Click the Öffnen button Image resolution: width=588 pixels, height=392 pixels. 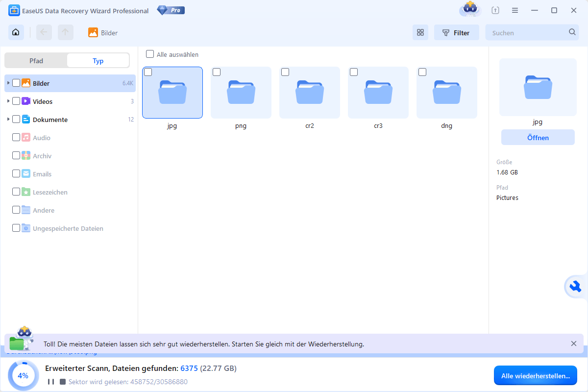point(538,138)
